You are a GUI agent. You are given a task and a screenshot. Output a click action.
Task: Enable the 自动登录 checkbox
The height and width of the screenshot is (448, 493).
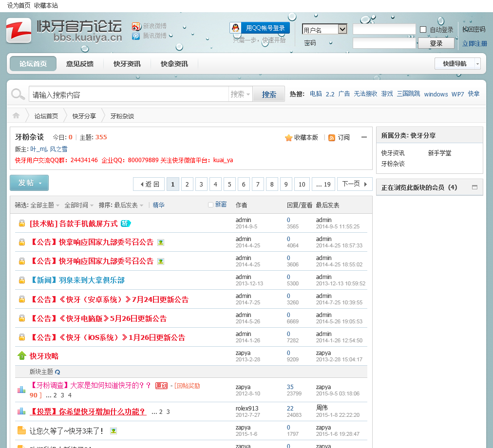423,30
